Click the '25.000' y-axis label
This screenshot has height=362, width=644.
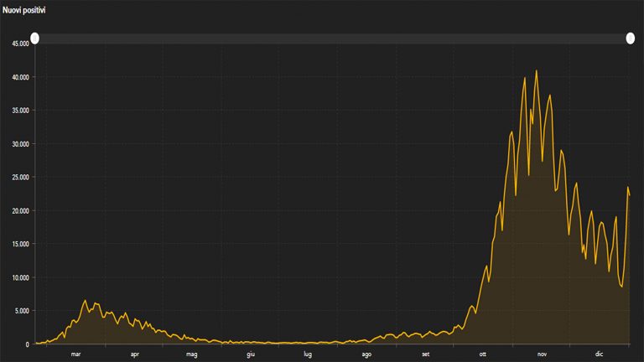coord(20,178)
